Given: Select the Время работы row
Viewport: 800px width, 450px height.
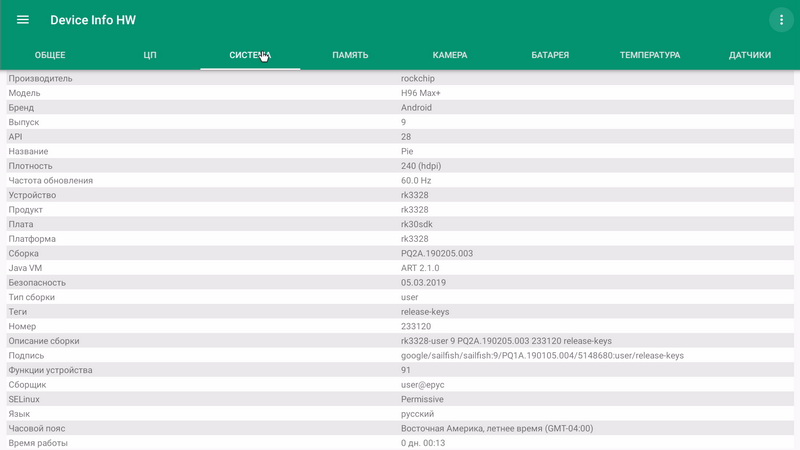Looking at the screenshot, I should [x=400, y=443].
